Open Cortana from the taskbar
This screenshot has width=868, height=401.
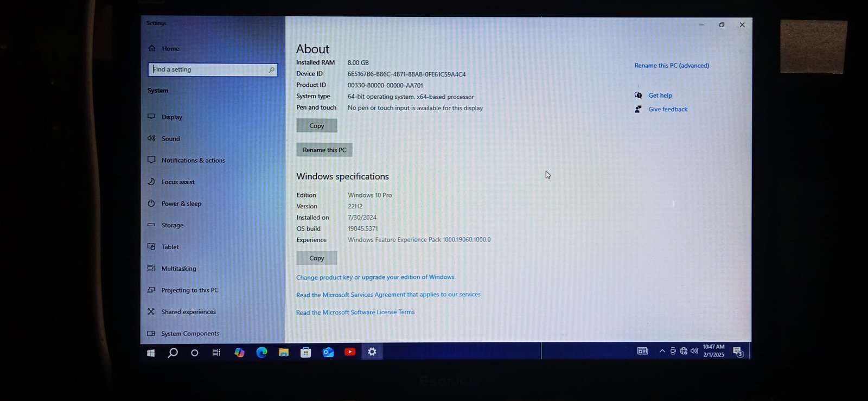point(195,353)
